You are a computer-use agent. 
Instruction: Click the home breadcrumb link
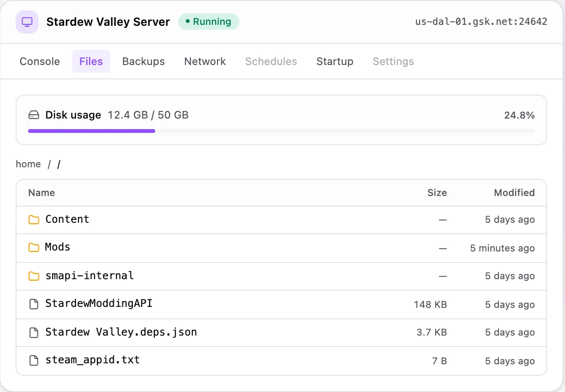click(28, 164)
